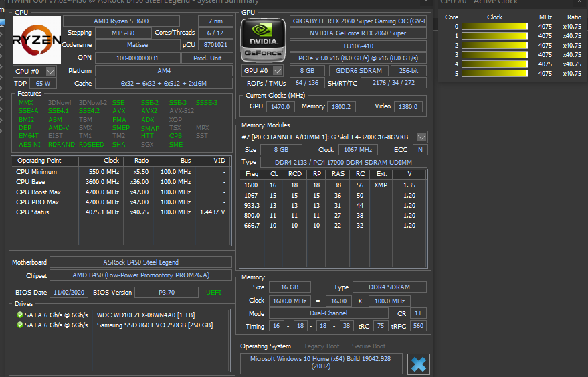
Task: Click the 8701021 microcode value
Action: [x=215, y=45]
